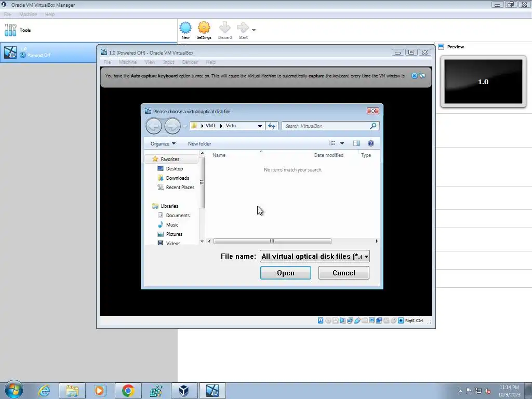Launch Internet Explorer from taskbar
This screenshot has height=399, width=532.
click(x=44, y=391)
